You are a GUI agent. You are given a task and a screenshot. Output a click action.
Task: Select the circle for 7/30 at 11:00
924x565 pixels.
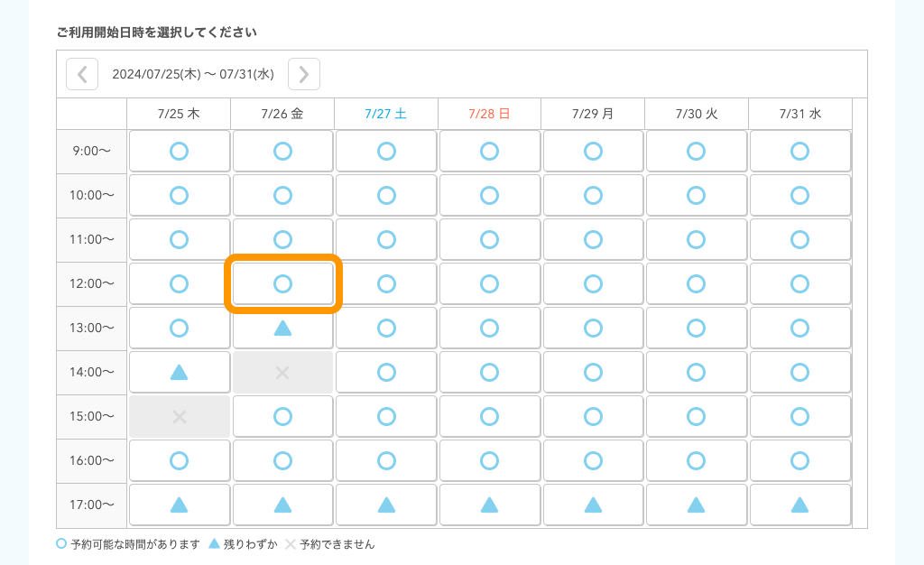[696, 239]
